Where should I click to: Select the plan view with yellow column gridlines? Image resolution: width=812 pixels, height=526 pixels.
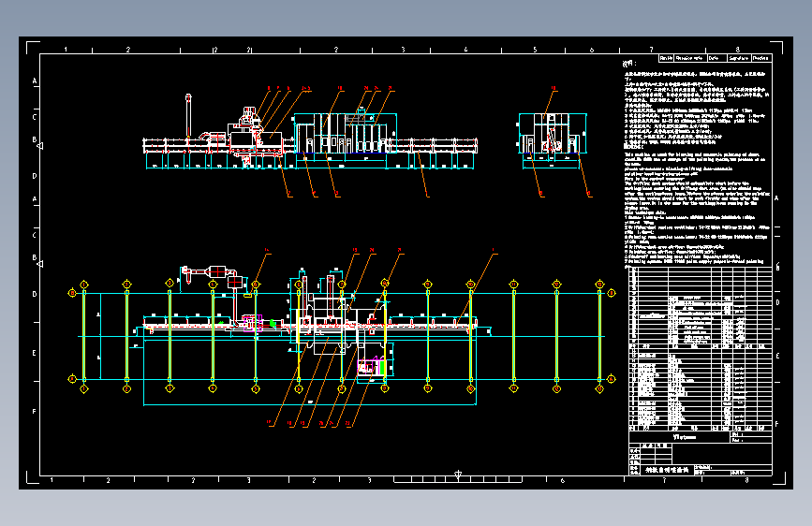(x=342, y=337)
